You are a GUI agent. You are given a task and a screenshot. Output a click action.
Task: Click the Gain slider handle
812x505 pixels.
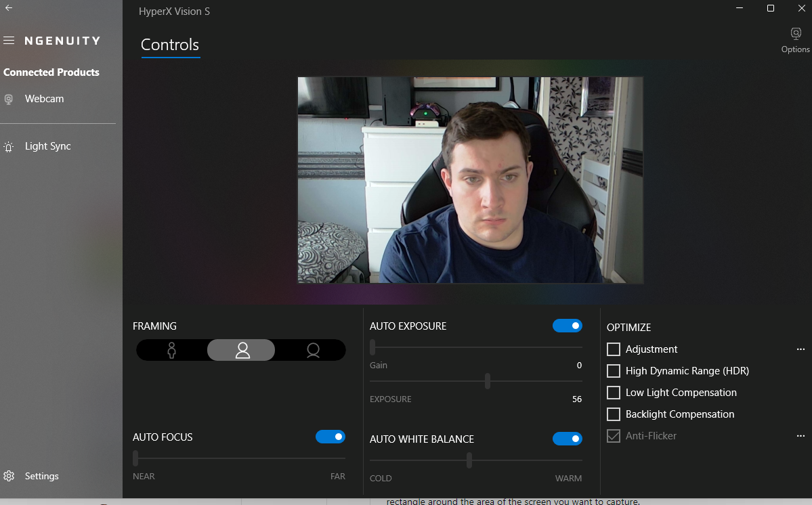coord(372,347)
